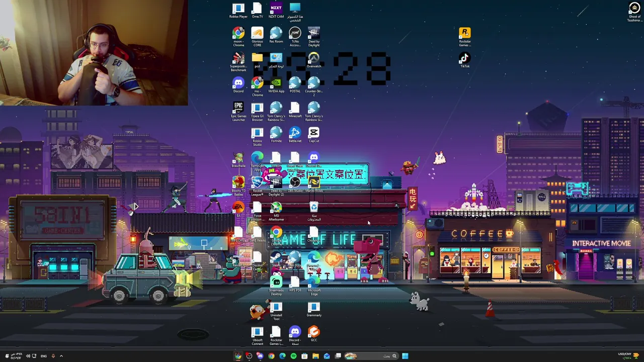Open the Overwatch shortcut
The image size is (644, 362).
click(314, 60)
